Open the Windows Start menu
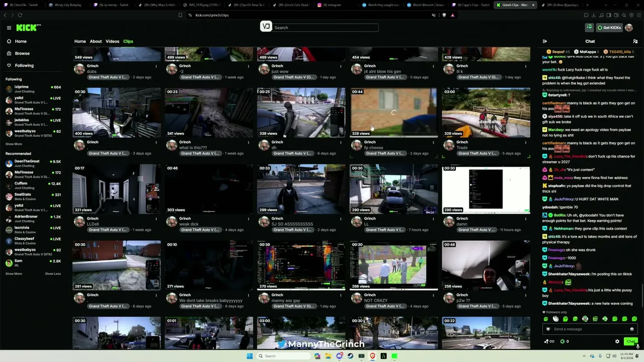The height and width of the screenshot is (362, 644). click(250, 356)
